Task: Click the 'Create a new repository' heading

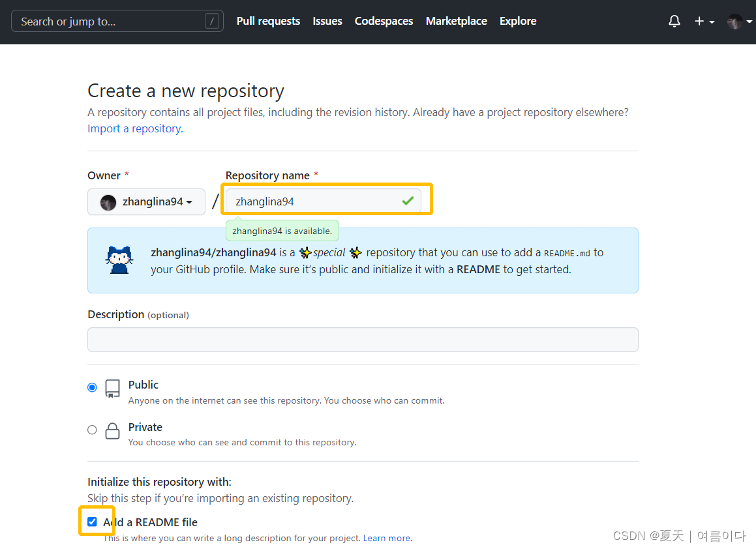Action: 186,91
